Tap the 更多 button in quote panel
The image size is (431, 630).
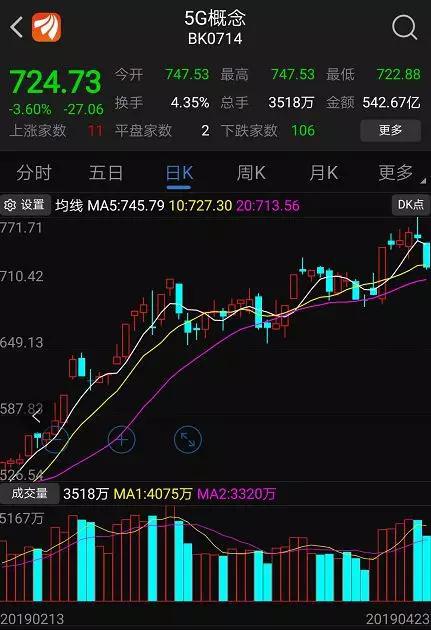(390, 130)
